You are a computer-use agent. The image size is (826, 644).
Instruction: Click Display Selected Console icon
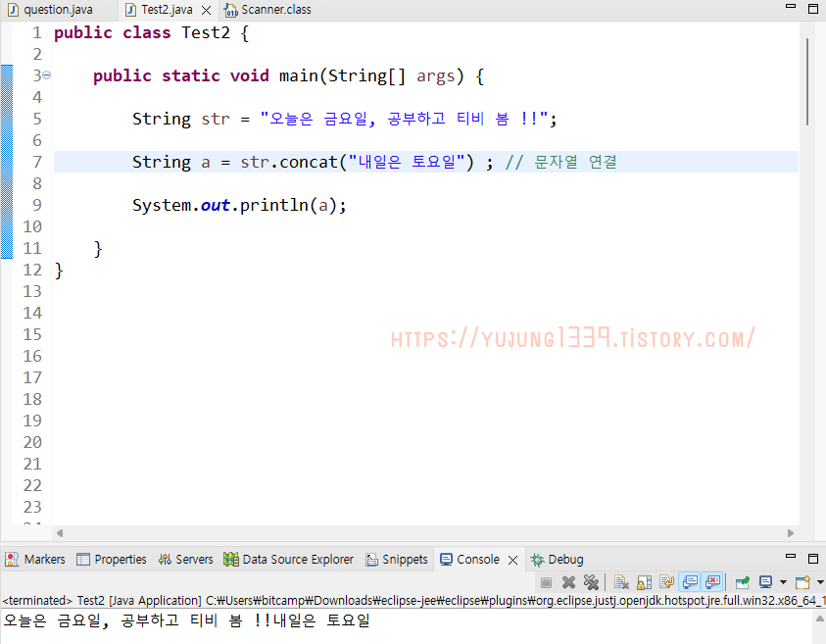coord(765,582)
